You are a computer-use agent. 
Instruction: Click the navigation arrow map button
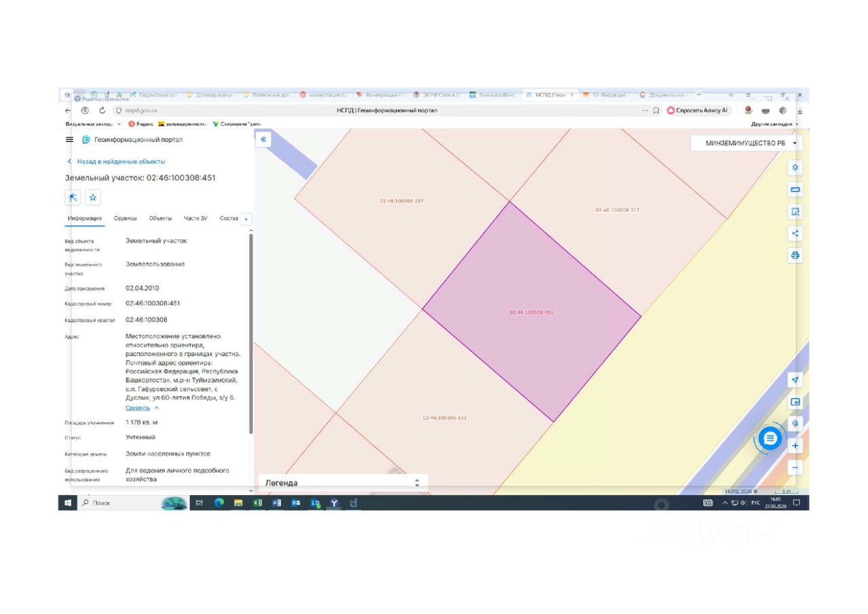tap(795, 380)
